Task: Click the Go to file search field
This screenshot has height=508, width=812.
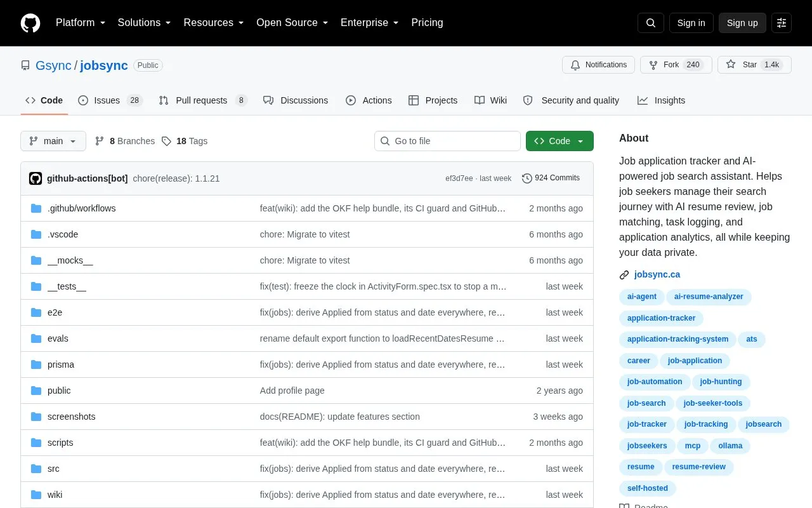Action: [x=447, y=141]
